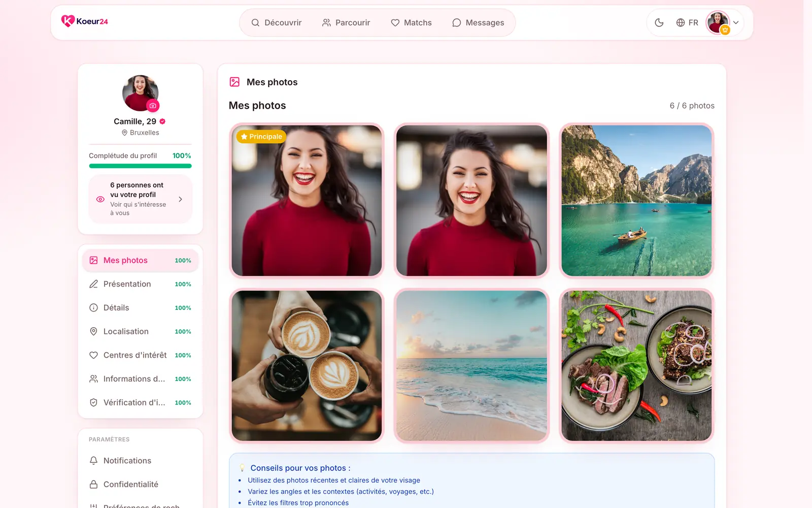Open Vérification d'i... section
812x508 pixels.
pyautogui.click(x=140, y=403)
